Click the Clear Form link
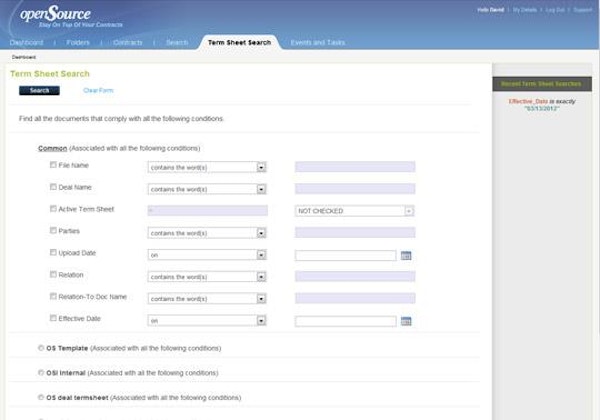The width and height of the screenshot is (600, 420). 98,91
